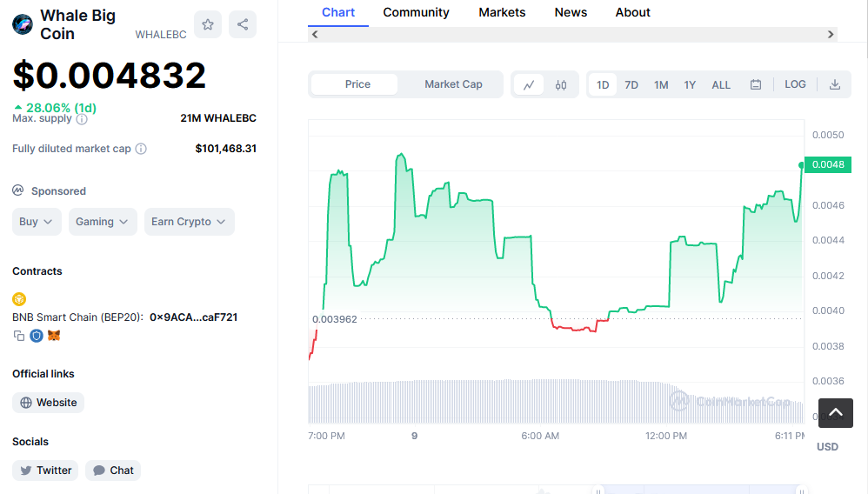Select the 1D time range

pyautogui.click(x=603, y=84)
